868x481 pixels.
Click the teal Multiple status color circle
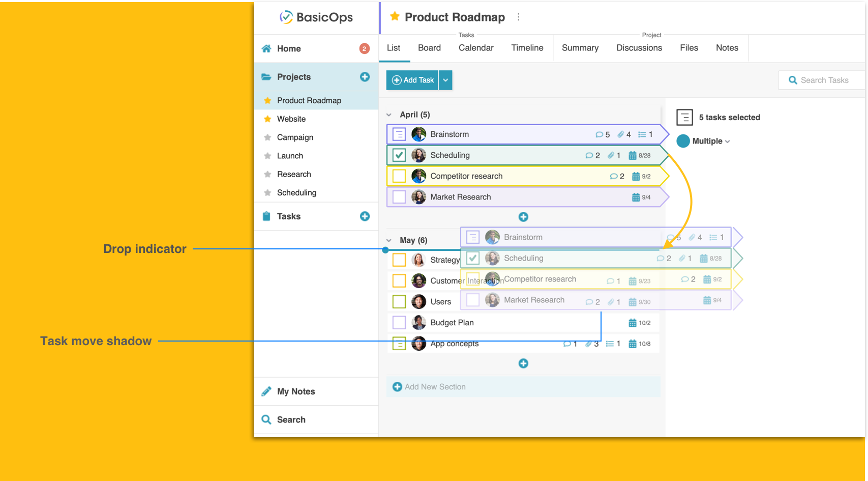point(683,141)
